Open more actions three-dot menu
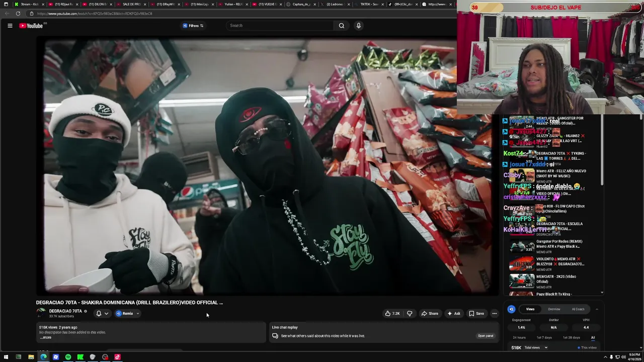The width and height of the screenshot is (644, 362). [494, 314]
